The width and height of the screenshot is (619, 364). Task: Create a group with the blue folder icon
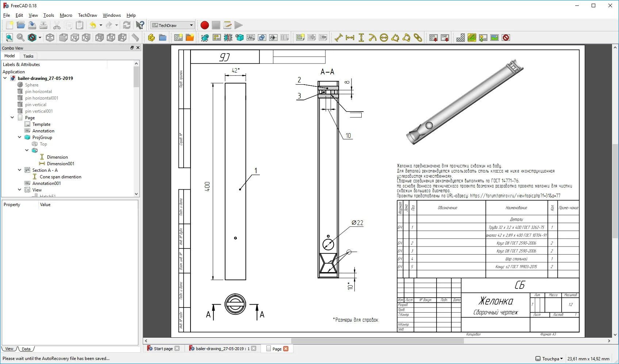click(162, 38)
